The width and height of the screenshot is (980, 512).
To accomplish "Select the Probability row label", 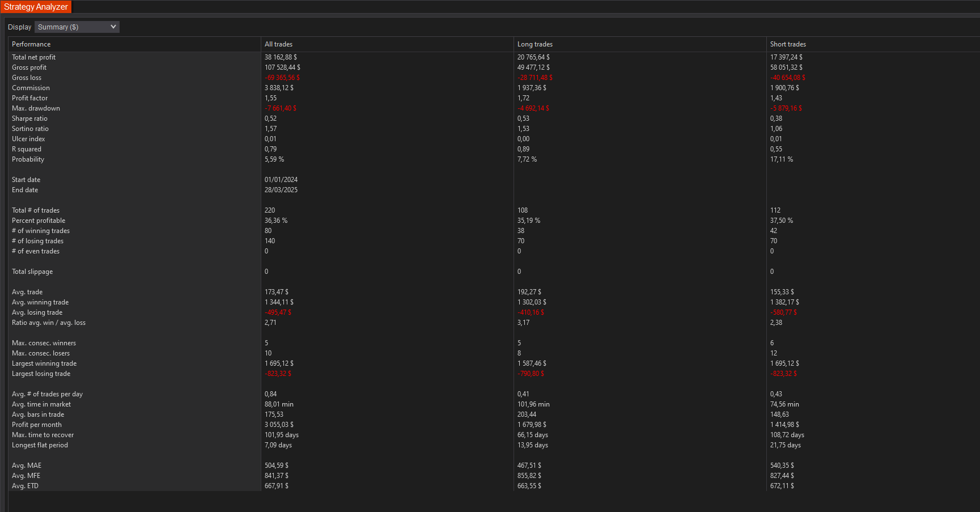I will 28,159.
